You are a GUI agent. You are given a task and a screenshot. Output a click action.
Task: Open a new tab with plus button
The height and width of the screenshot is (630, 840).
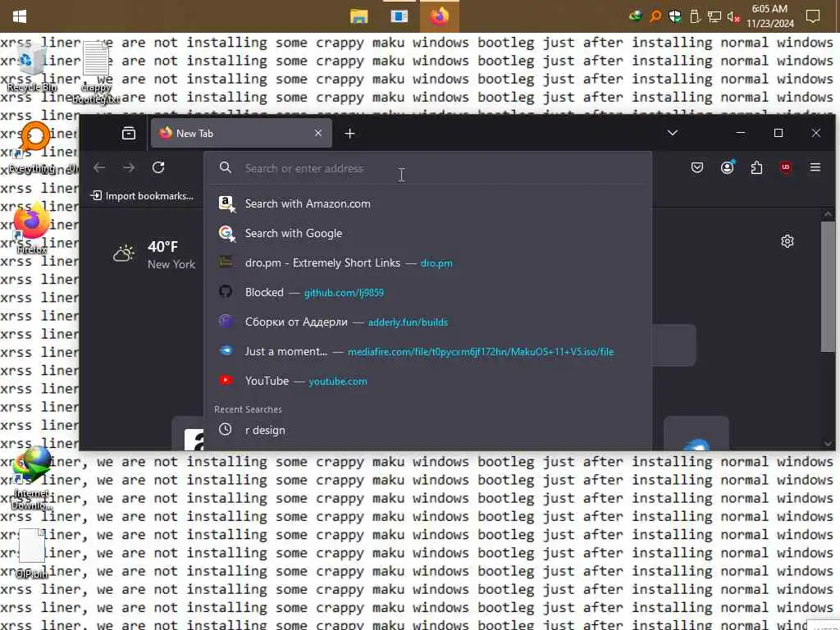click(349, 134)
